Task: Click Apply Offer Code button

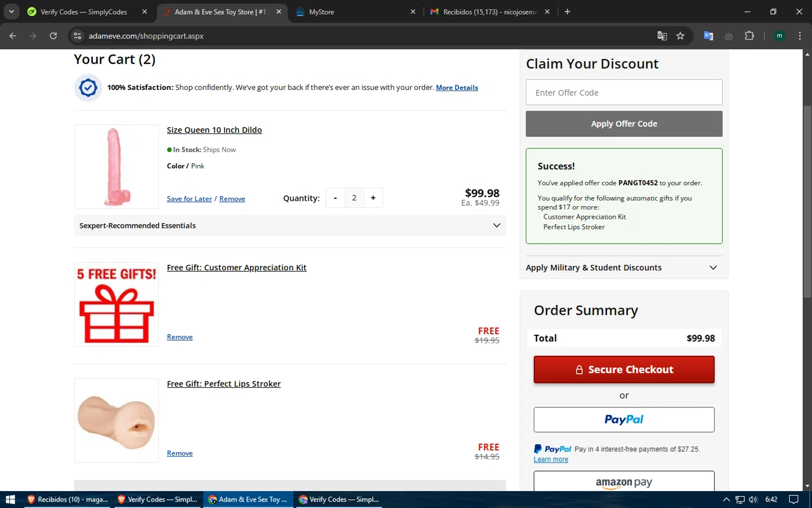Action: click(624, 124)
